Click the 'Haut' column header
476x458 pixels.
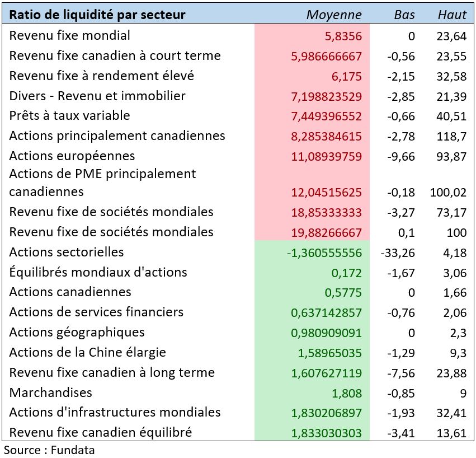click(x=452, y=15)
